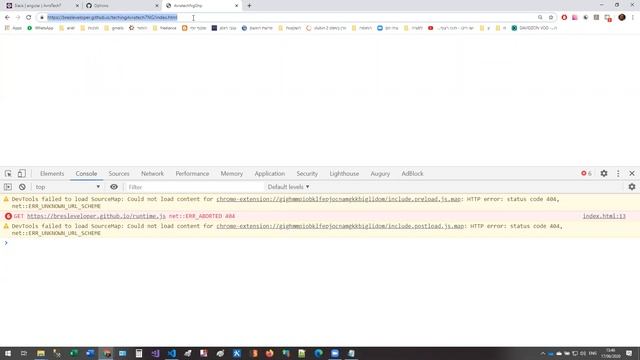Switch to the Network tab
This screenshot has width=640, height=360.
tap(152, 173)
